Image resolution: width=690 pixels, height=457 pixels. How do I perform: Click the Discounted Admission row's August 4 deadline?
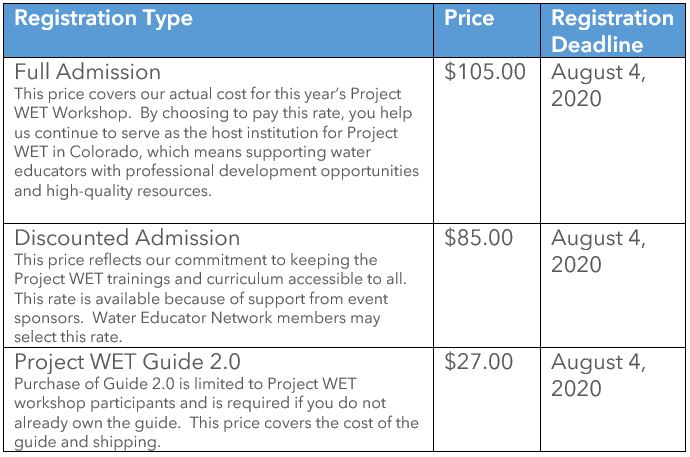tap(599, 250)
